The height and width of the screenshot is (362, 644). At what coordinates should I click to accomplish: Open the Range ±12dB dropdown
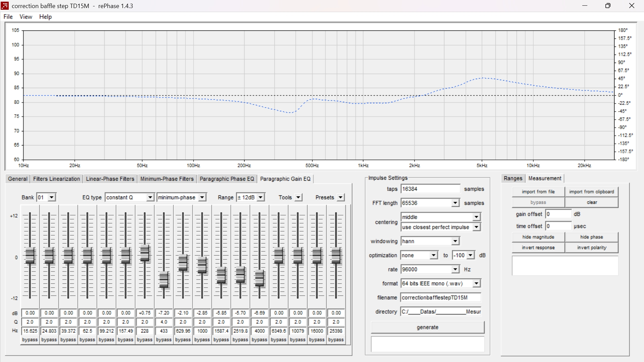click(x=261, y=197)
